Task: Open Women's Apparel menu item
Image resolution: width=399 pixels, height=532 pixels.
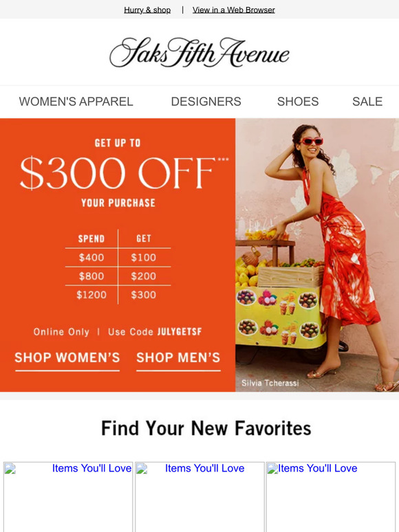Action: click(x=76, y=102)
